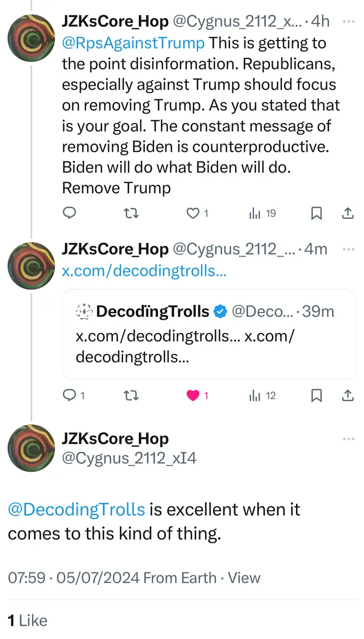Screen dimensions: 364x639
Task: Open more options on the 4h tweet
Action: 349,22
